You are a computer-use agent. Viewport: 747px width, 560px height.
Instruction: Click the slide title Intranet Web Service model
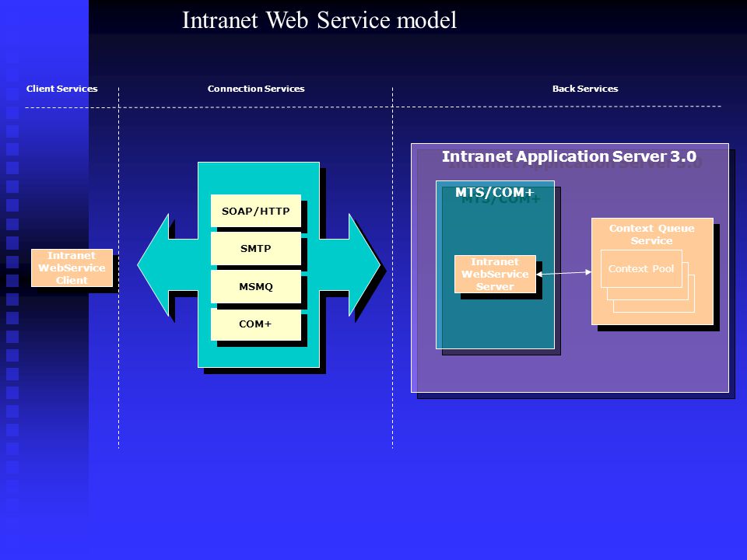(319, 20)
